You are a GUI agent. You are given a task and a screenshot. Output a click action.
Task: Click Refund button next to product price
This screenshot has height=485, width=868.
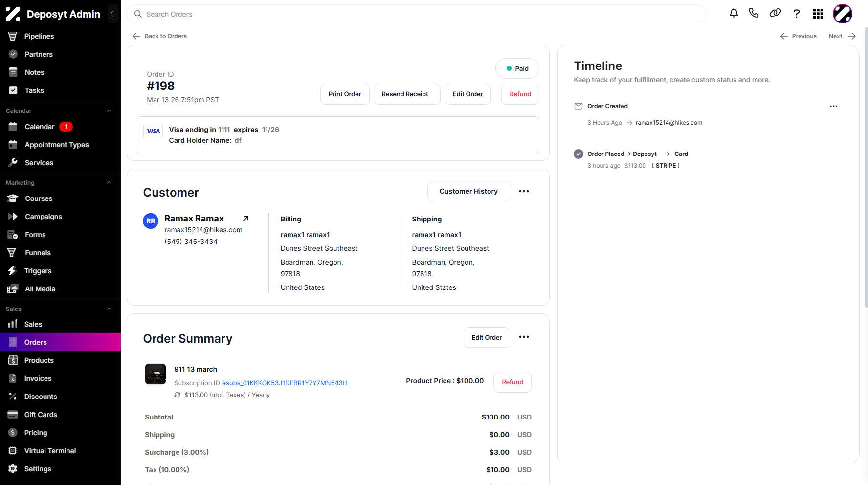coord(512,382)
